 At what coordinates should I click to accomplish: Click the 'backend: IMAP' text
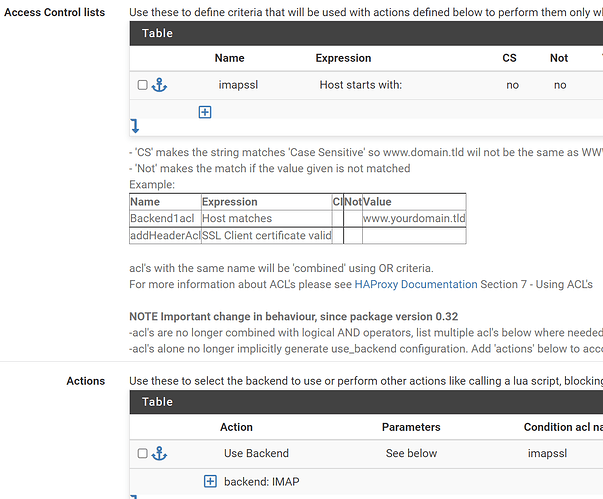click(262, 482)
